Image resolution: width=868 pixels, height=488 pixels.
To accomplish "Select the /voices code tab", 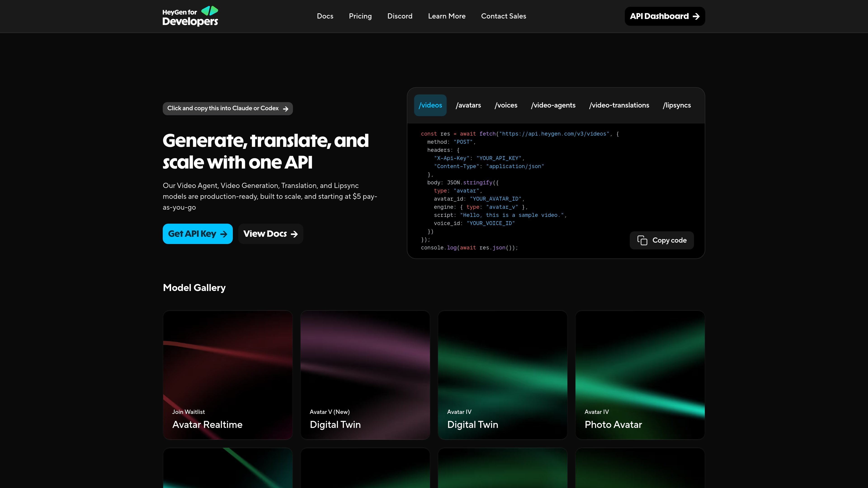I will point(506,105).
